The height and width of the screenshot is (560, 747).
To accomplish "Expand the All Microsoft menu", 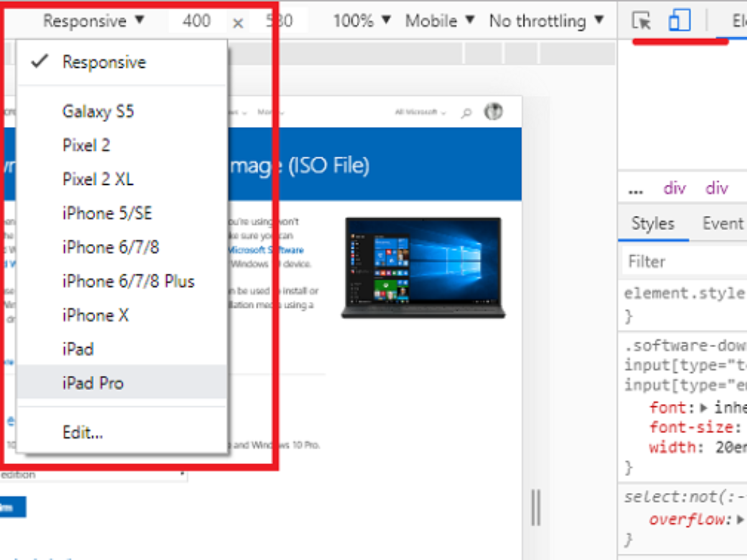I will (x=421, y=113).
